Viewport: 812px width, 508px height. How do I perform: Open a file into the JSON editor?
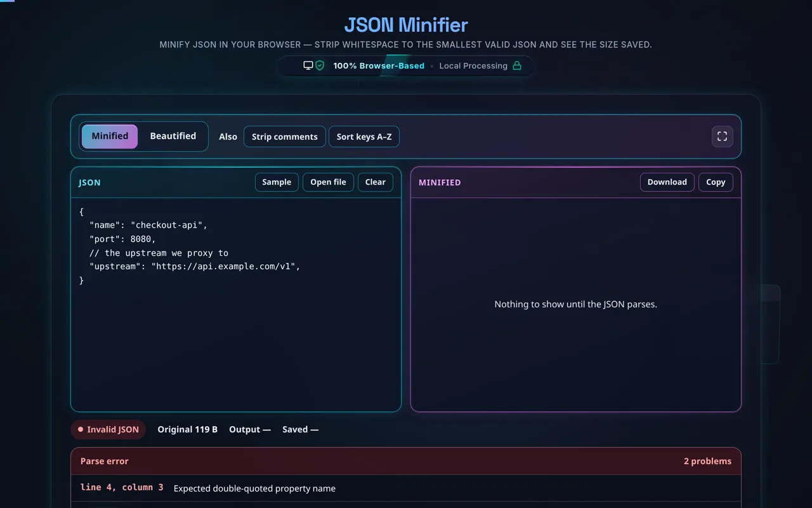pyautogui.click(x=328, y=182)
